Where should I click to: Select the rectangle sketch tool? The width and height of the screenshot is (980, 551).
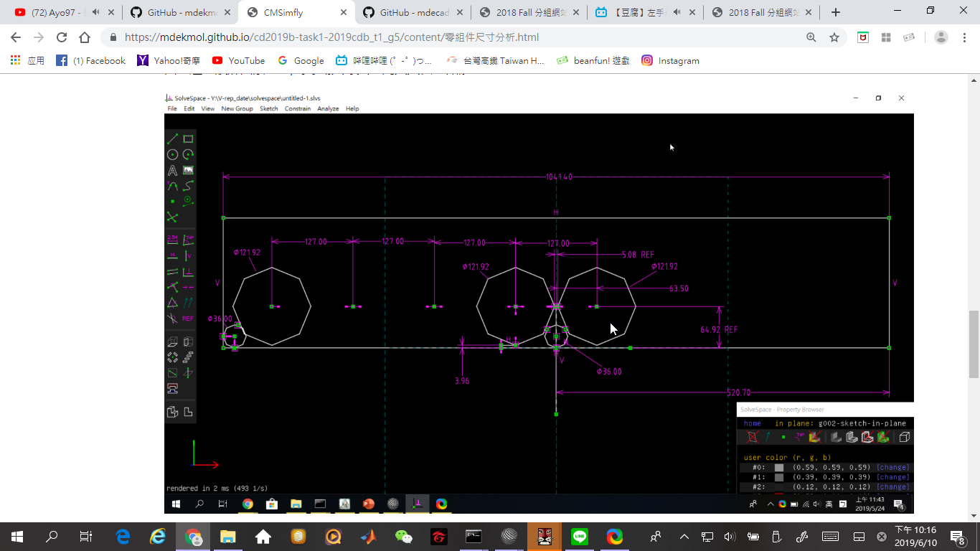(188, 138)
